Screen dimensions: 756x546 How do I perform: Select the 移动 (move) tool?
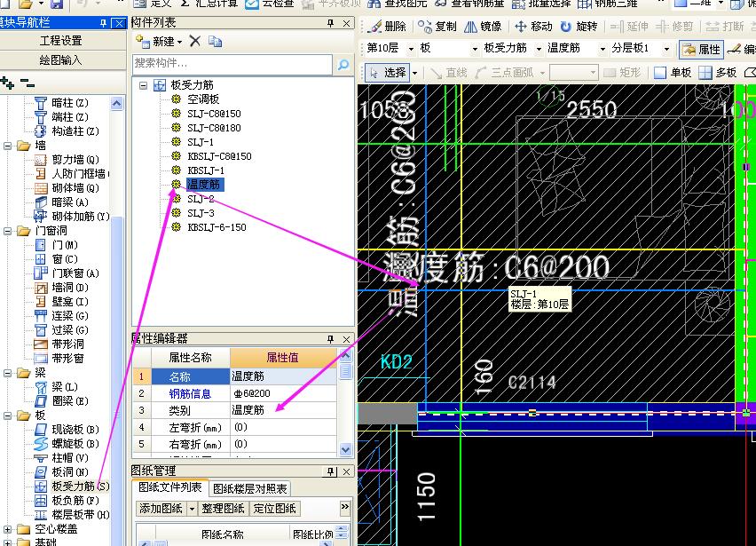coord(533,27)
